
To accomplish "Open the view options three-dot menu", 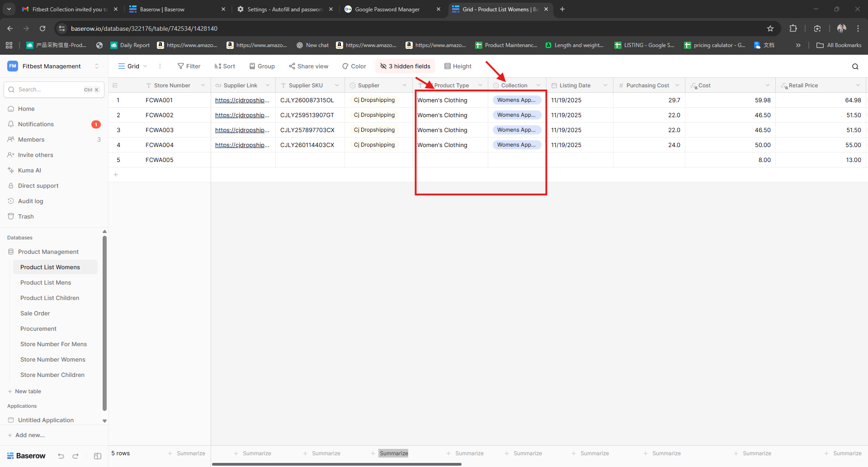I will pos(160,66).
